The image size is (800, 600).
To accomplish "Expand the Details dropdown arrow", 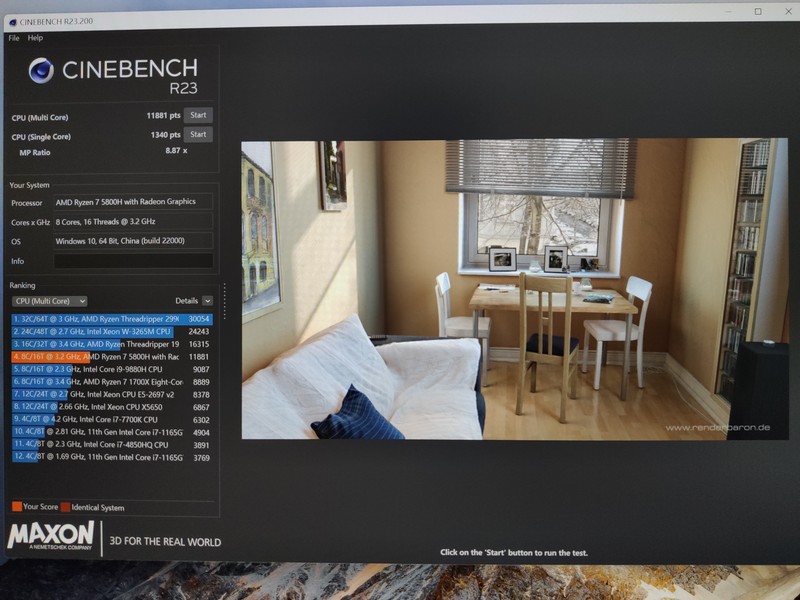I will click(x=207, y=301).
